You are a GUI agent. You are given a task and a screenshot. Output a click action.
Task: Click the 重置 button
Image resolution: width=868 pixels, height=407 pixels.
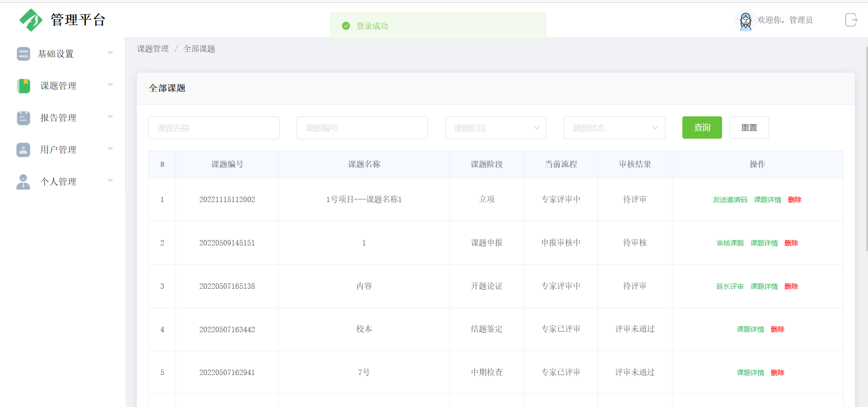point(749,127)
